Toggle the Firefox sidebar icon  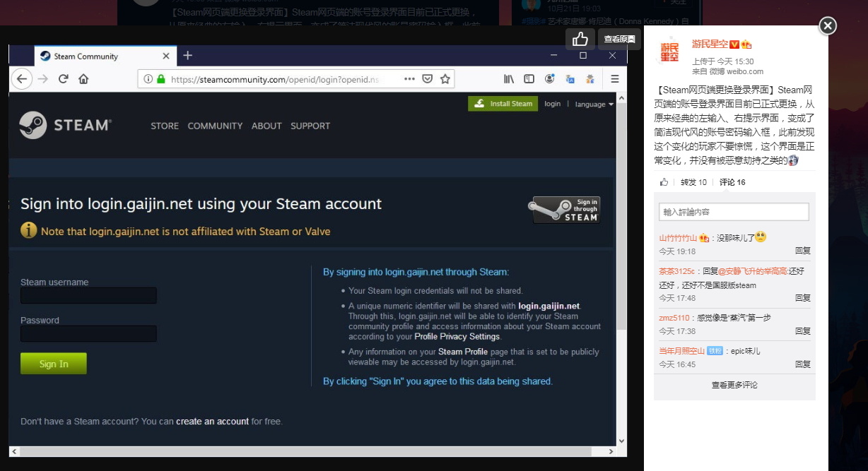pos(529,79)
